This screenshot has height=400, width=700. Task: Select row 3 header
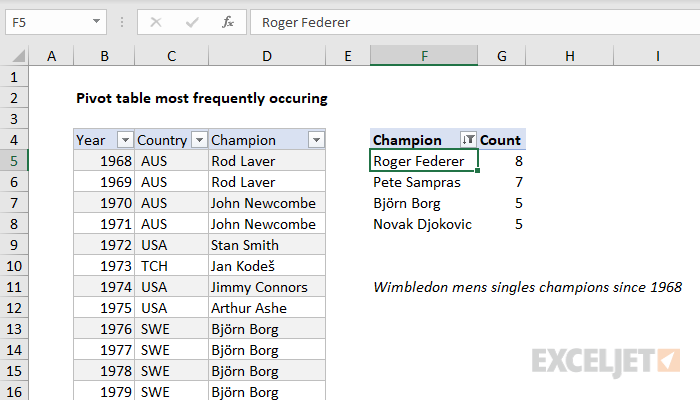point(14,119)
